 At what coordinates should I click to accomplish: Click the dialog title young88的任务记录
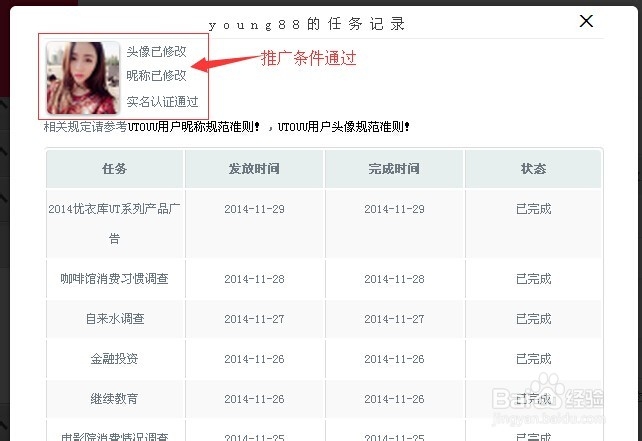pyautogui.click(x=307, y=24)
